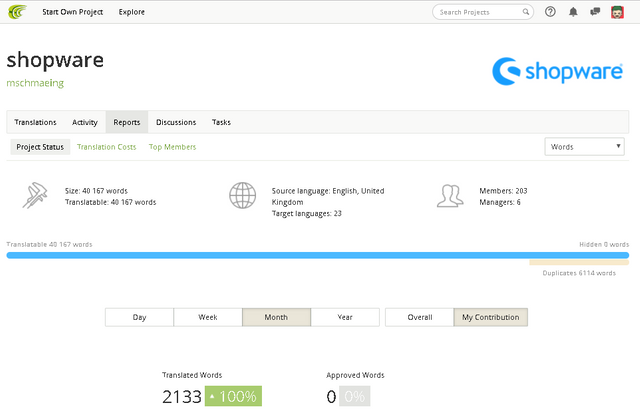Select the Month period toggle
The image size is (640, 413).
point(276,317)
